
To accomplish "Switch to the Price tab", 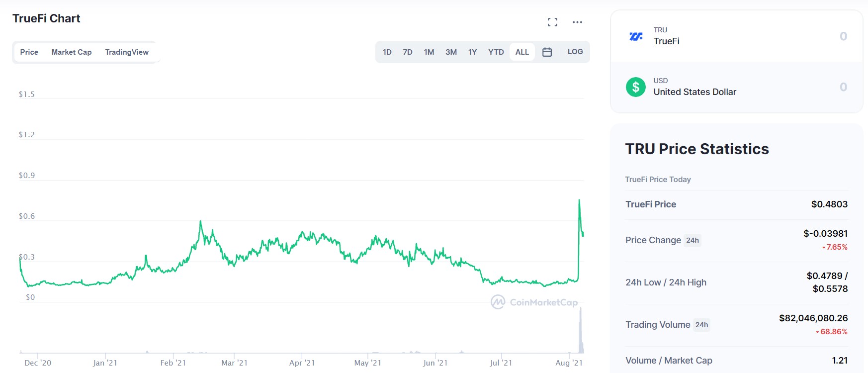I will 29,52.
